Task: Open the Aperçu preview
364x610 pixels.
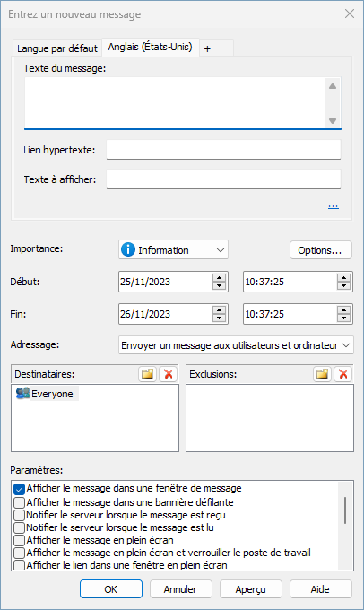Action: (x=250, y=589)
